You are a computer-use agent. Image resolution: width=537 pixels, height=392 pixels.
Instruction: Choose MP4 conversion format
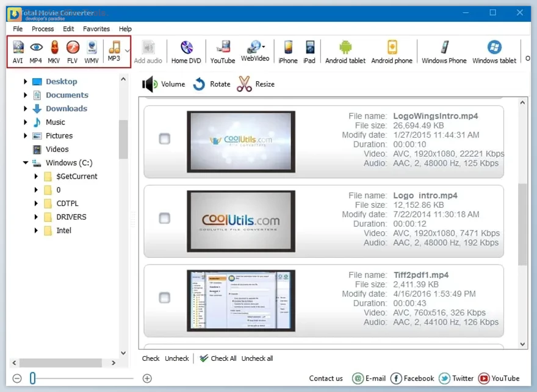coord(35,52)
